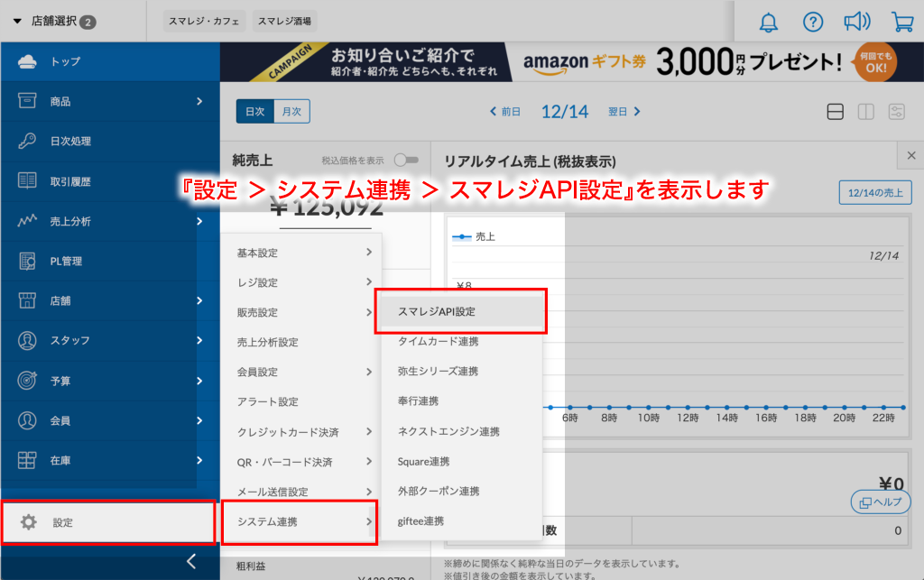Expand the 基本設定 submenu arrow

(369, 252)
